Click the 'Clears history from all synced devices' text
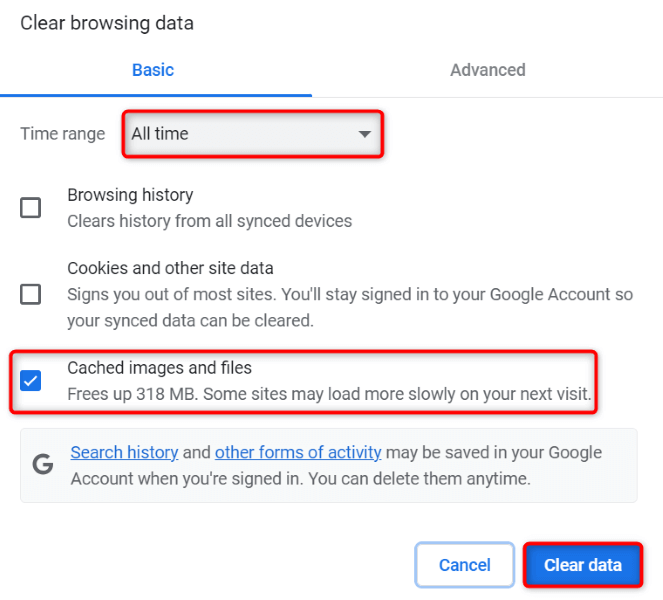663x600 pixels. coord(209,221)
